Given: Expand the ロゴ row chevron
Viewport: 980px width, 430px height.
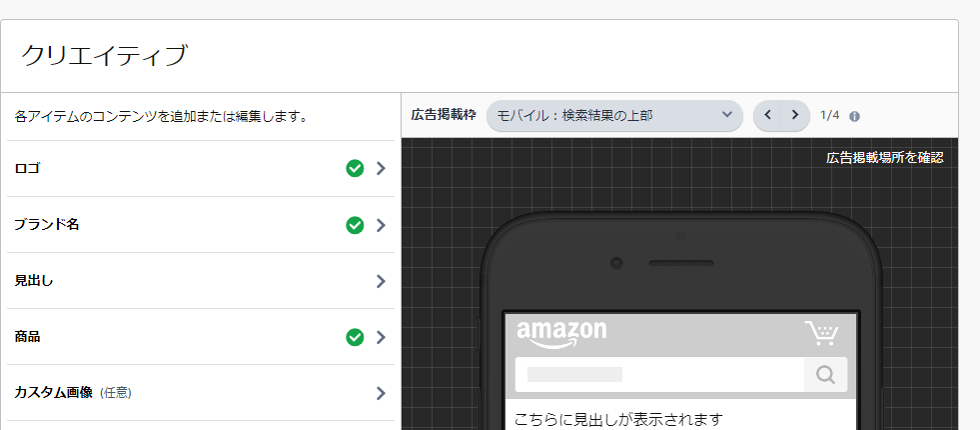Looking at the screenshot, I should pos(381,168).
